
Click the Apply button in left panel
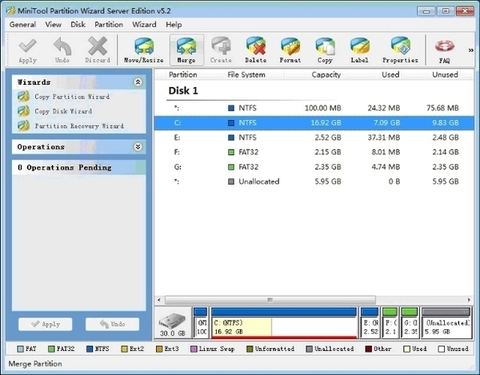pyautogui.click(x=45, y=324)
